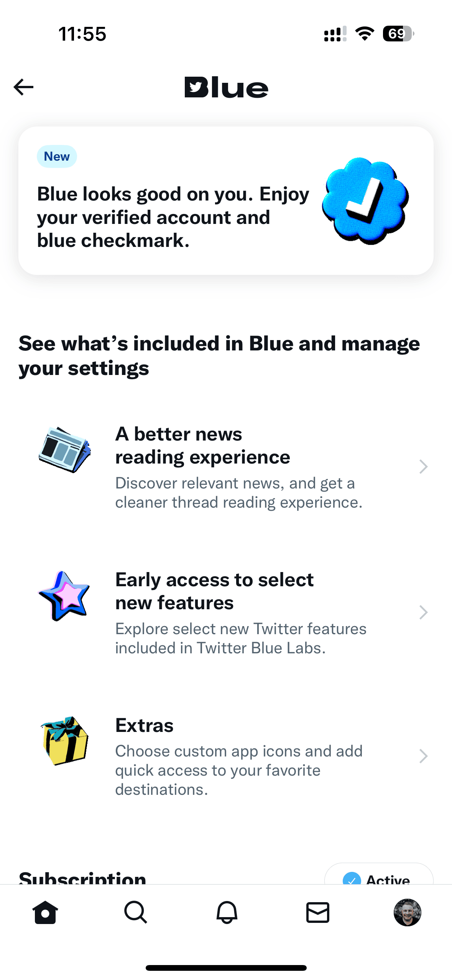Tap the Twitter Blue logo header
The image size is (452, 980).
click(x=226, y=87)
